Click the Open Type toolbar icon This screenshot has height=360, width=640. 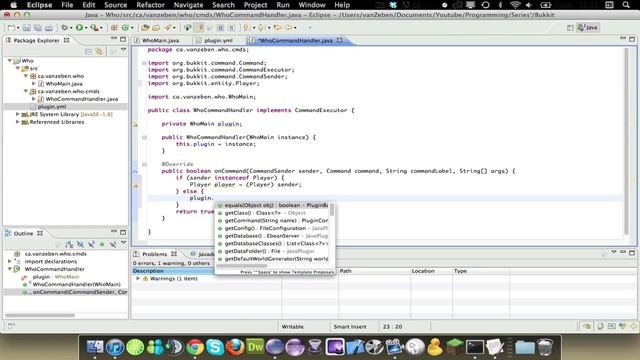145,28
